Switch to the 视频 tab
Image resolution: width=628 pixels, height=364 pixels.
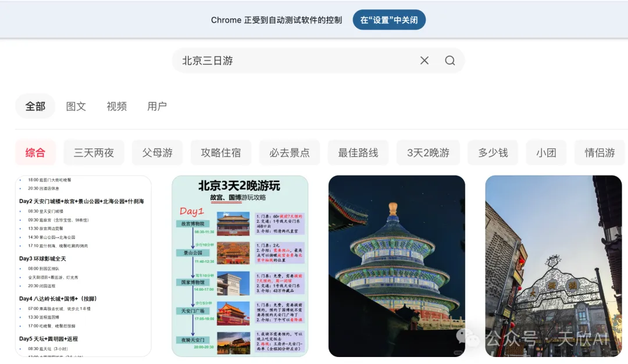(x=116, y=106)
